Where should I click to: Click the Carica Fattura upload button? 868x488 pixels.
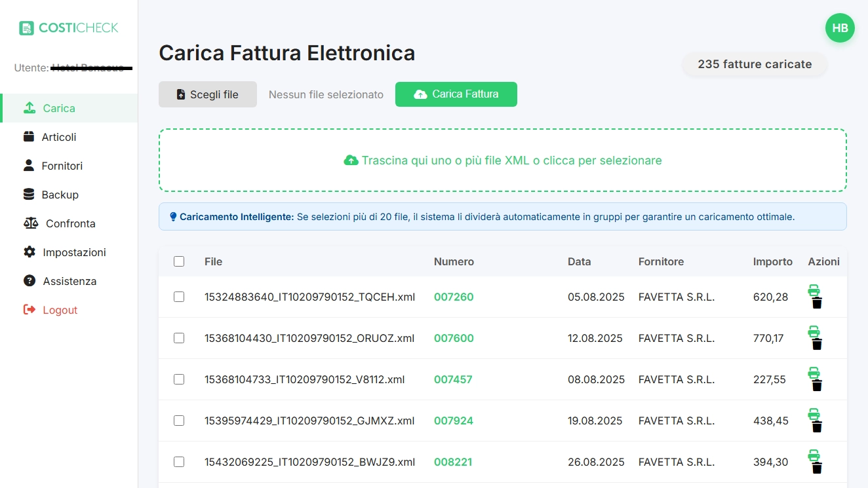click(456, 94)
